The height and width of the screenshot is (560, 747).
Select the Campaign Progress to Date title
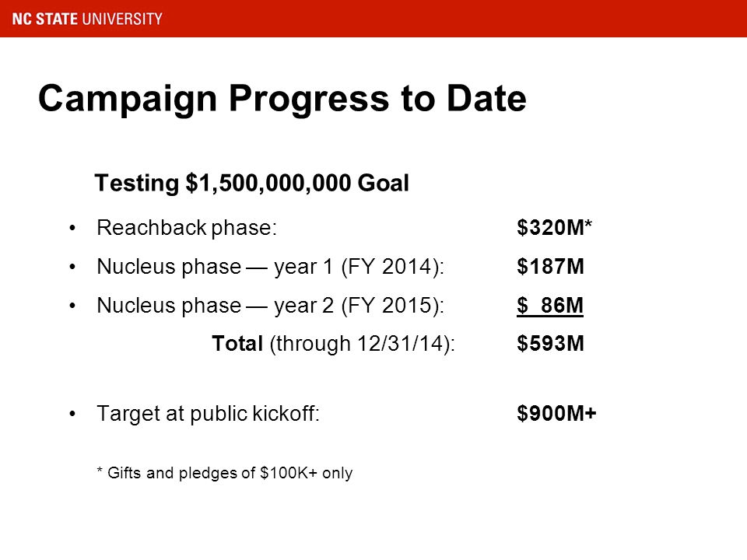[x=282, y=99]
